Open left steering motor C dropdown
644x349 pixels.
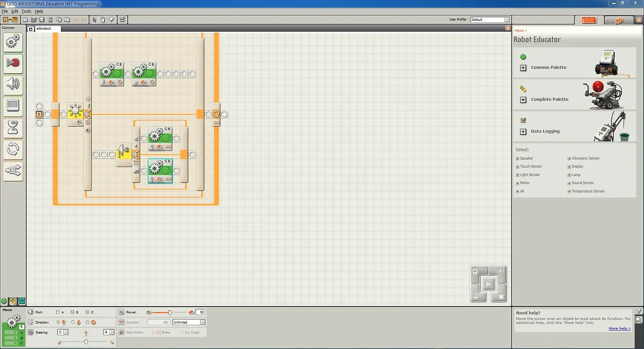pyautogui.click(x=63, y=332)
